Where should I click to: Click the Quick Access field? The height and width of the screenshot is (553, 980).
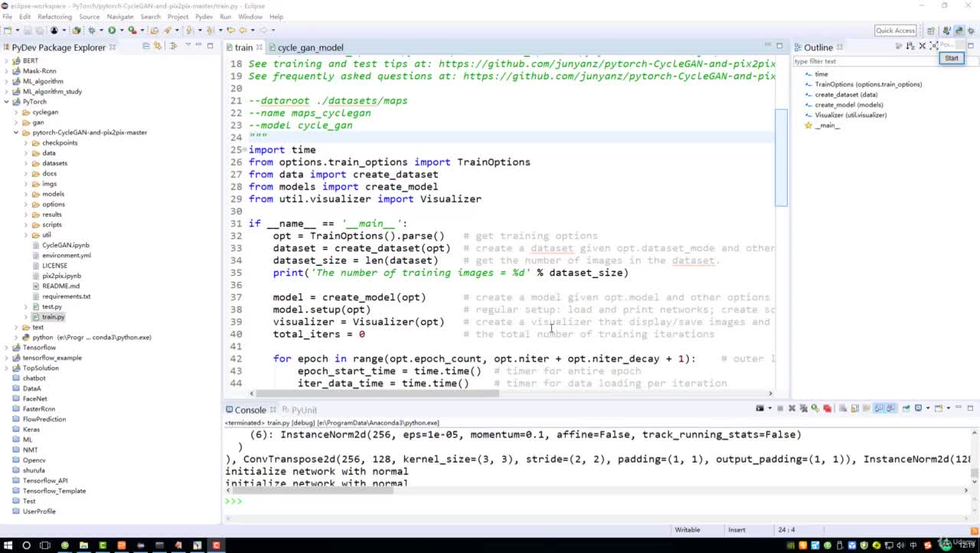pos(895,31)
